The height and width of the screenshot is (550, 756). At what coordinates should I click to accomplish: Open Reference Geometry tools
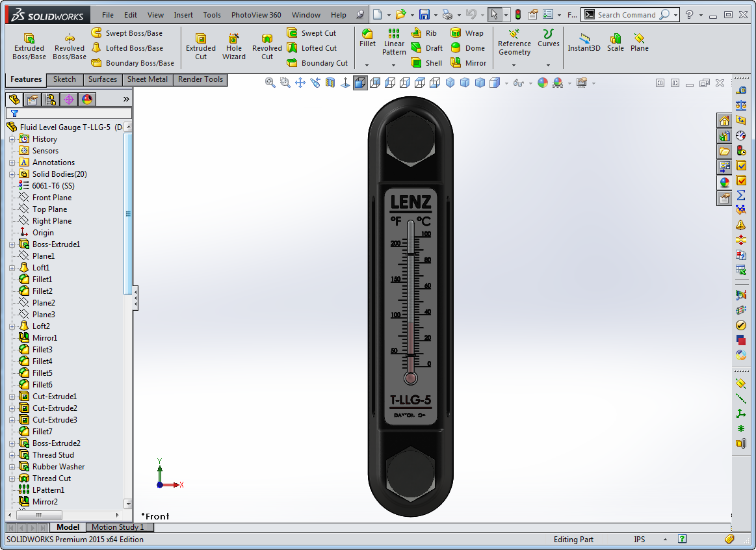click(x=514, y=42)
